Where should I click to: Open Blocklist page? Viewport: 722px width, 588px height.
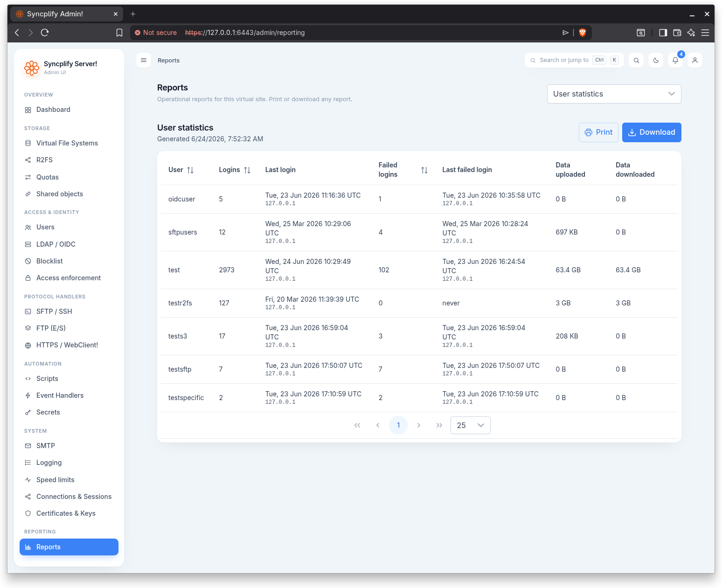(69, 261)
